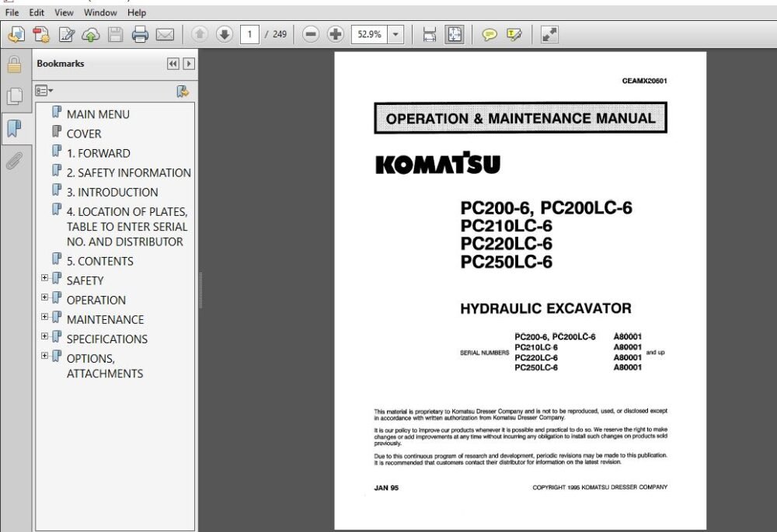
Task: Click the 52.9% zoom value field
Action: point(369,34)
